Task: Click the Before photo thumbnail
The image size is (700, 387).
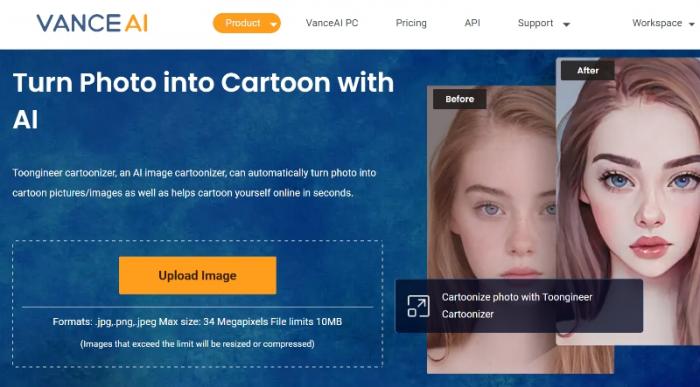Action: pos(491,187)
